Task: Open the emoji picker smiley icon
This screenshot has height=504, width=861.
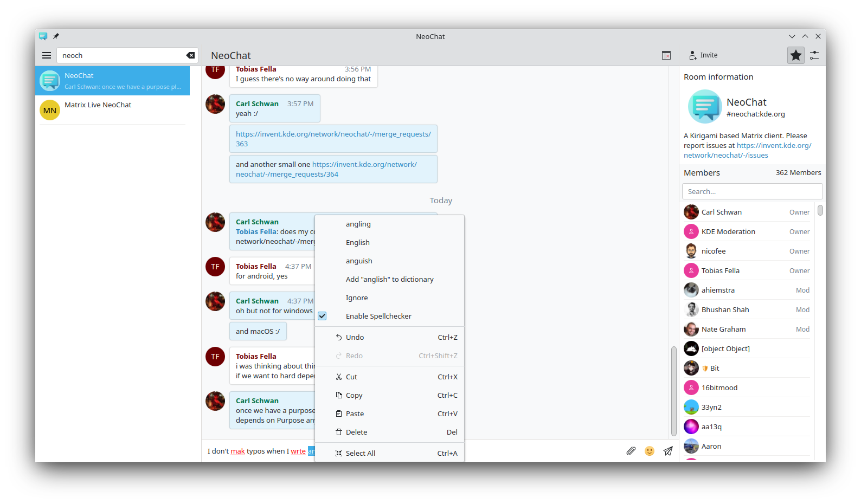Action: (649, 451)
